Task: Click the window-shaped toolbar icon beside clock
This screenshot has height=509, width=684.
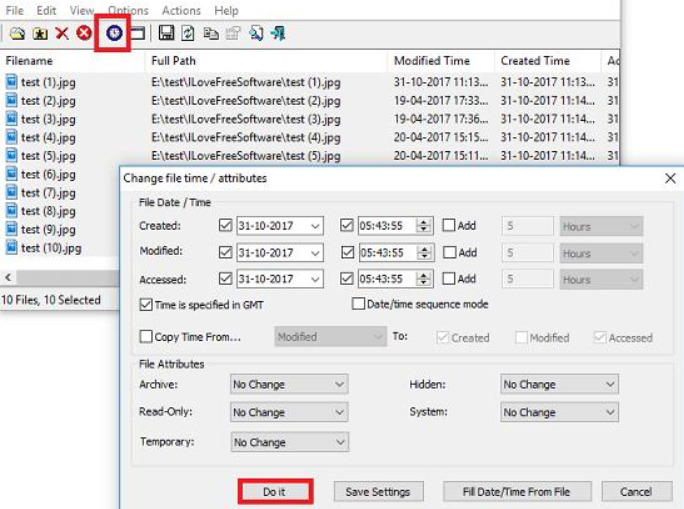Action: [137, 33]
